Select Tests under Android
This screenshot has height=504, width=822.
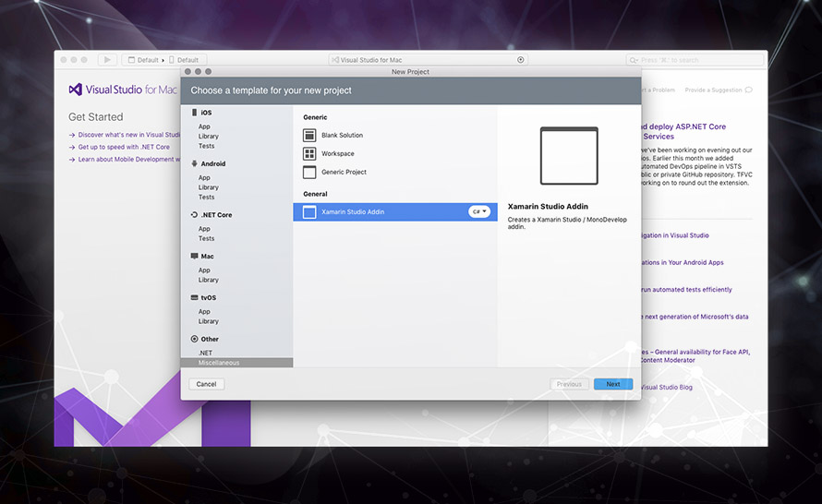coord(206,198)
